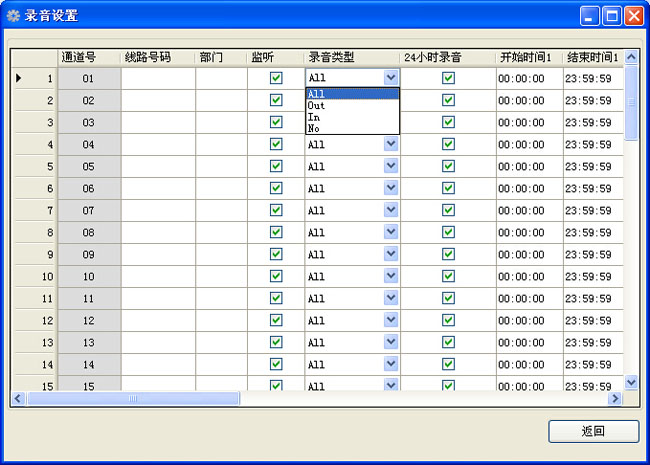Viewport: 650px width, 465px height.
Task: Expand 录音类型 combo box for channel 08
Action: pos(390,232)
